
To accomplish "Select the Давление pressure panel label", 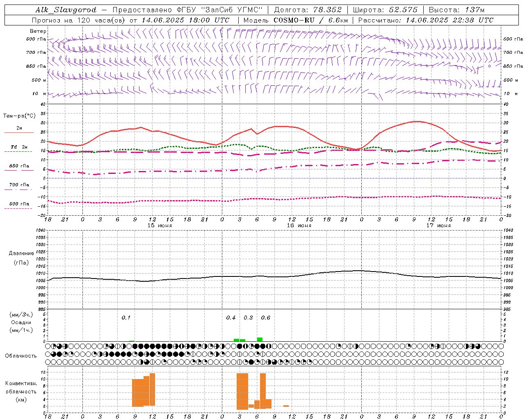I will tap(21, 253).
